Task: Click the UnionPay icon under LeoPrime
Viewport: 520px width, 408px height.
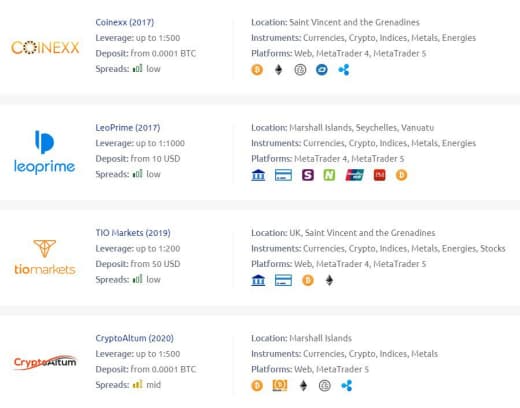Action: [x=355, y=175]
